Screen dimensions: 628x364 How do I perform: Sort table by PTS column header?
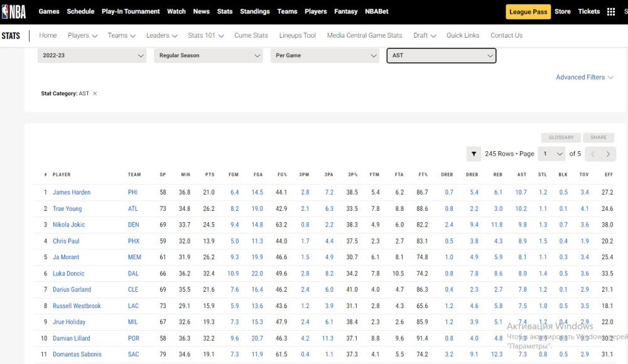210,174
